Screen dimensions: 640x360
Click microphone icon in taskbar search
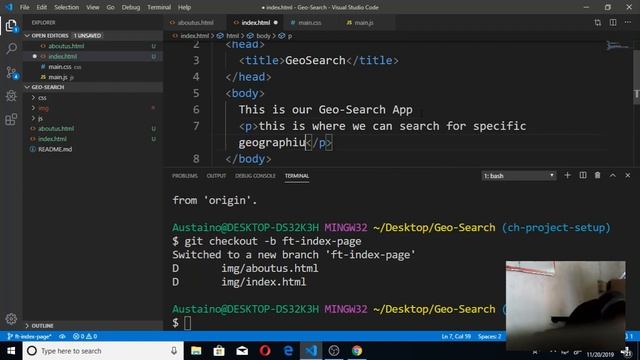tap(174, 351)
